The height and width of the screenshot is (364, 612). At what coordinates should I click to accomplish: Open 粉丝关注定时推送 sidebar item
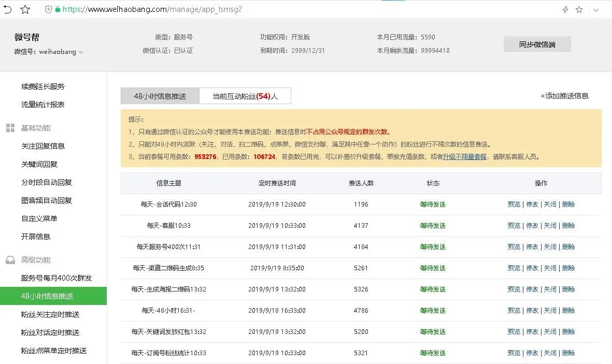click(50, 314)
